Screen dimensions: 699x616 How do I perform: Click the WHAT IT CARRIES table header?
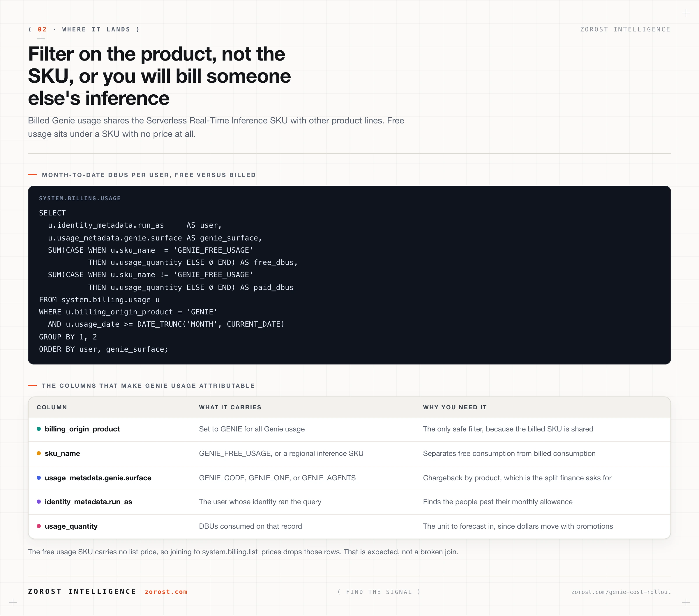(x=230, y=407)
